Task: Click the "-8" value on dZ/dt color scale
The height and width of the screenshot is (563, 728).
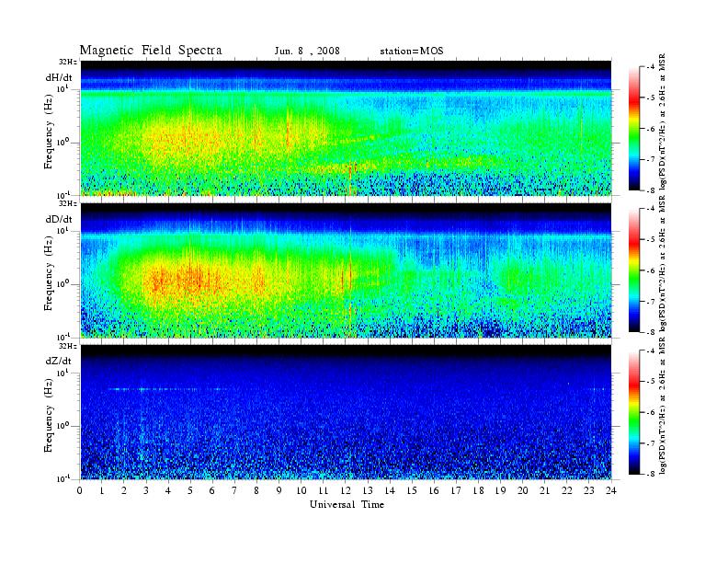Action: 651,474
